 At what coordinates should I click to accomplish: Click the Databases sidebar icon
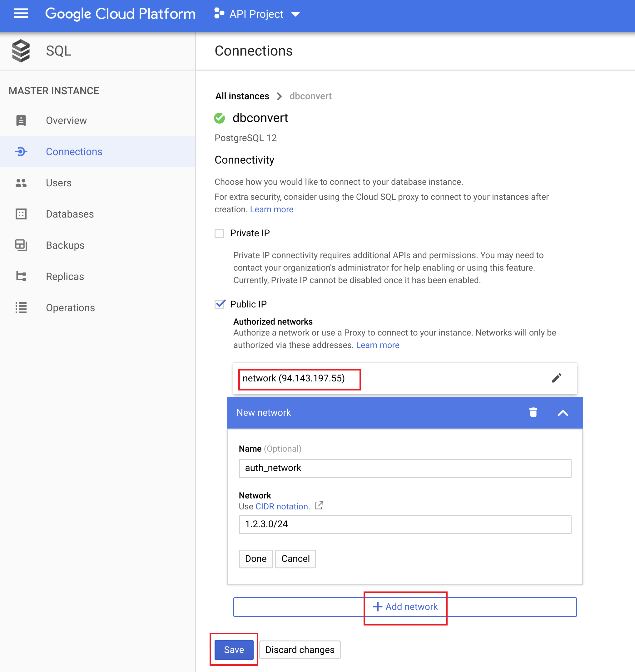21,214
